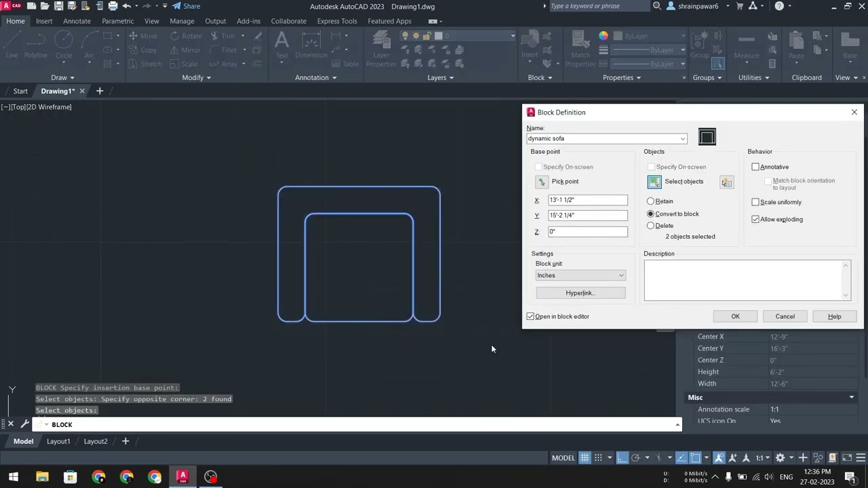Collapse the Misc section in properties palette
Image resolution: width=868 pixels, height=488 pixels.
tap(852, 397)
